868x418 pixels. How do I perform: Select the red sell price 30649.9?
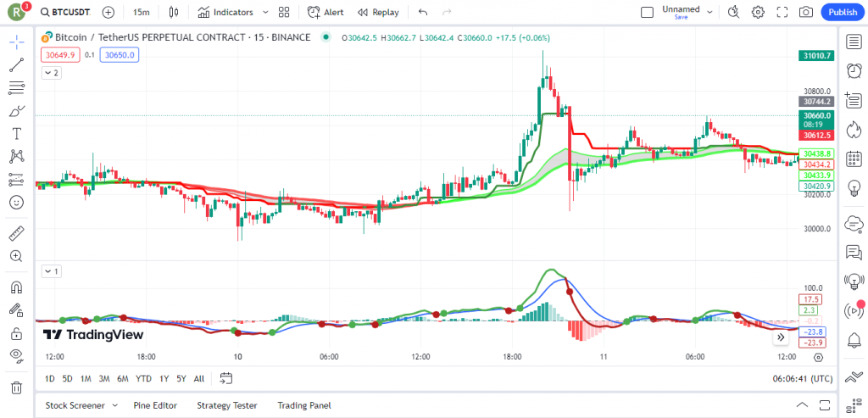(x=61, y=55)
